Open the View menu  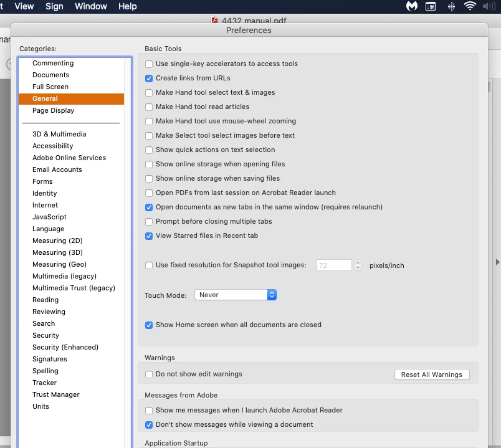[24, 6]
